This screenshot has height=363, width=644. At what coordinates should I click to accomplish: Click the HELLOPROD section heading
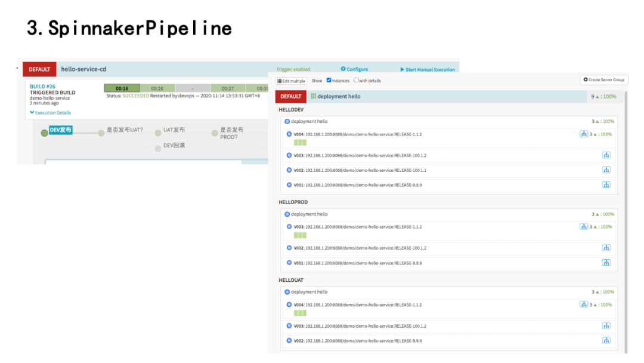[293, 202]
